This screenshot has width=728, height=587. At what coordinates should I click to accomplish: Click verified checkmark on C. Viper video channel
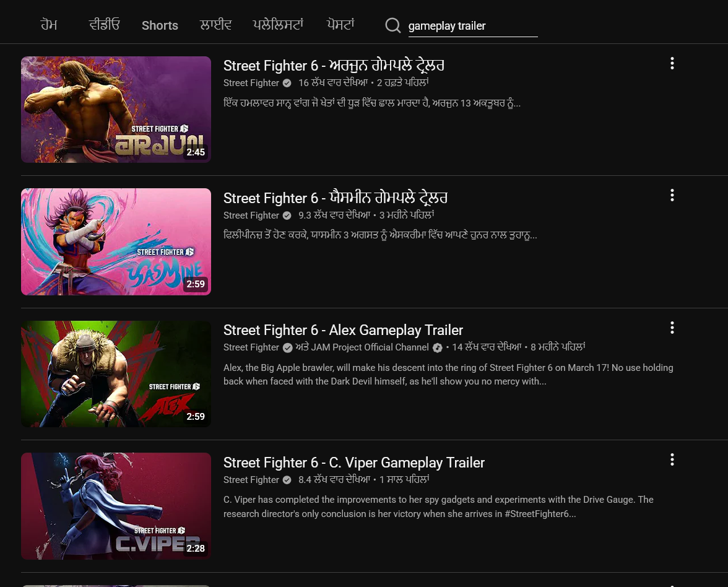[287, 480]
